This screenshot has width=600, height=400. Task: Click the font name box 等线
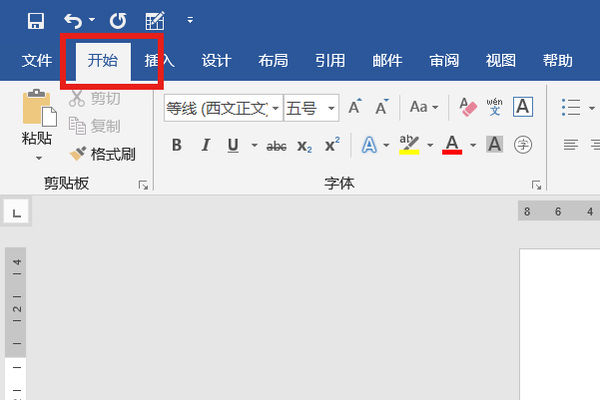coord(217,108)
